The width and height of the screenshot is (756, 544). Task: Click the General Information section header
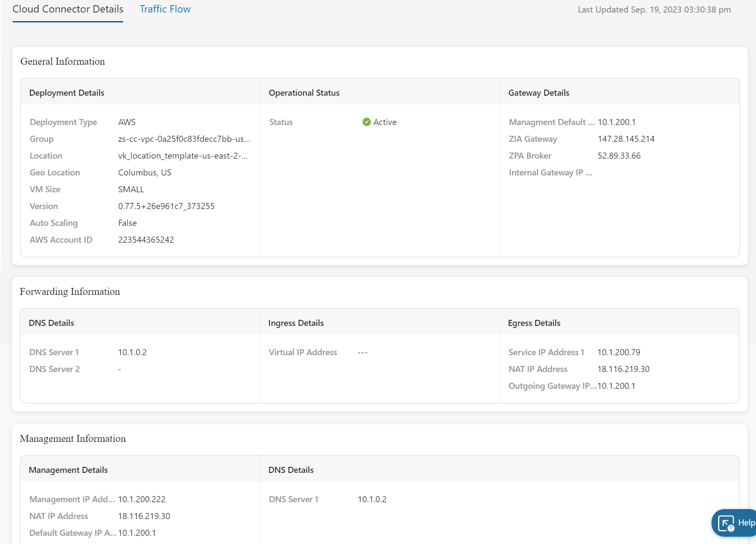(x=62, y=61)
